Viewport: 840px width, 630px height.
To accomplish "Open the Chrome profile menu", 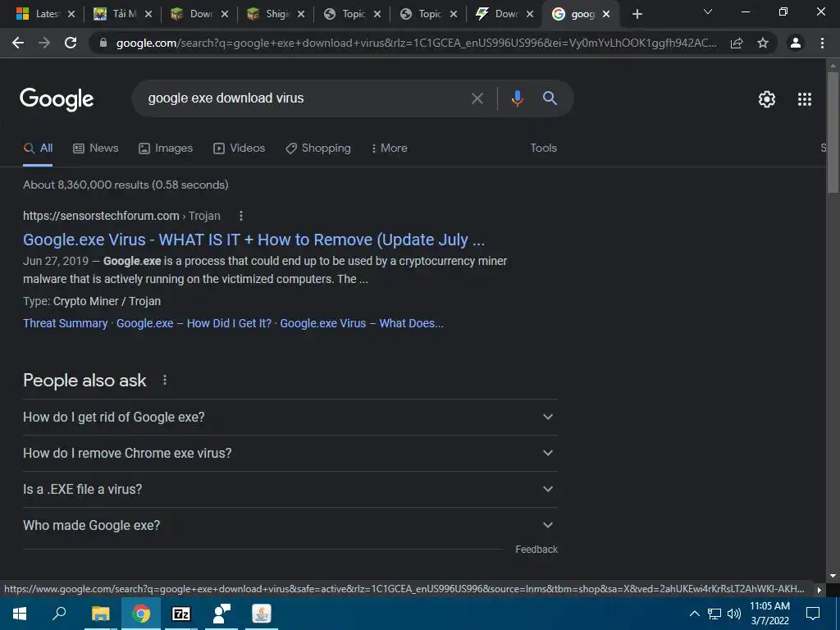I will [x=796, y=43].
